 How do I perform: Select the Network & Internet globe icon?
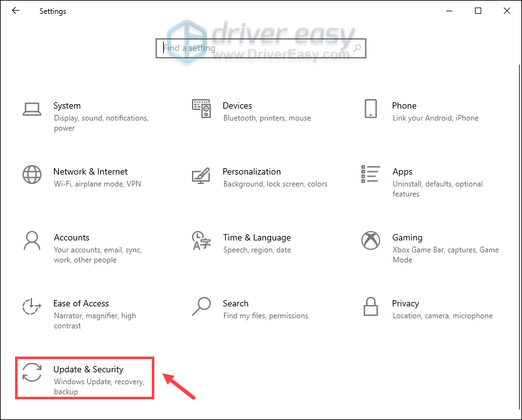click(x=31, y=175)
